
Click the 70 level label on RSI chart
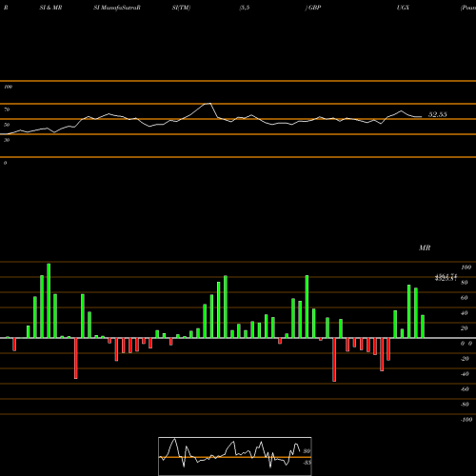coord(7,109)
